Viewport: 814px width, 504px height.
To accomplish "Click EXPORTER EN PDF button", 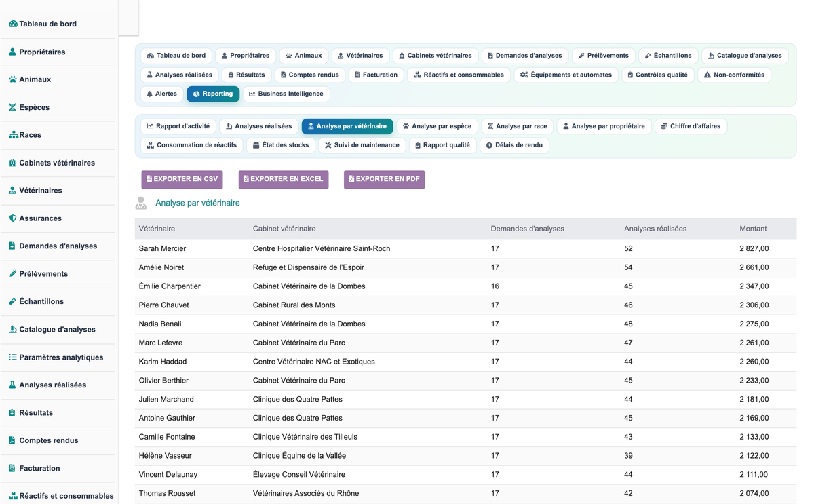I will point(384,179).
